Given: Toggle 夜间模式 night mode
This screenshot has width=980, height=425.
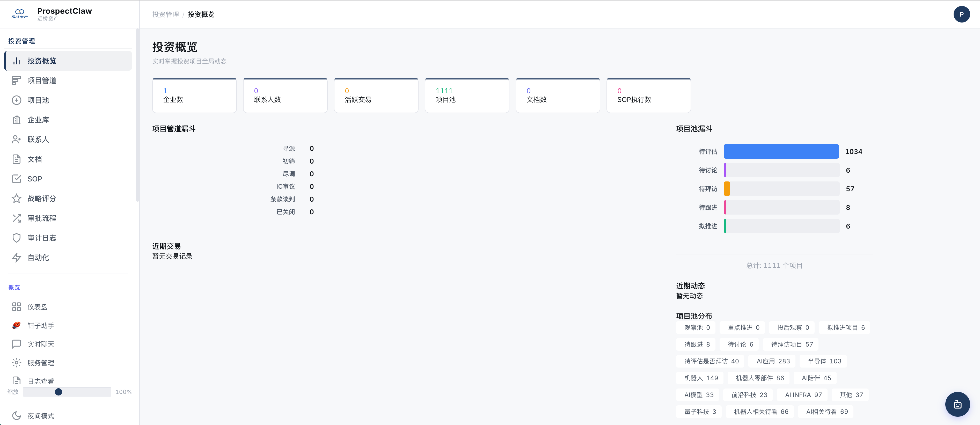Looking at the screenshot, I should pyautogui.click(x=40, y=415).
